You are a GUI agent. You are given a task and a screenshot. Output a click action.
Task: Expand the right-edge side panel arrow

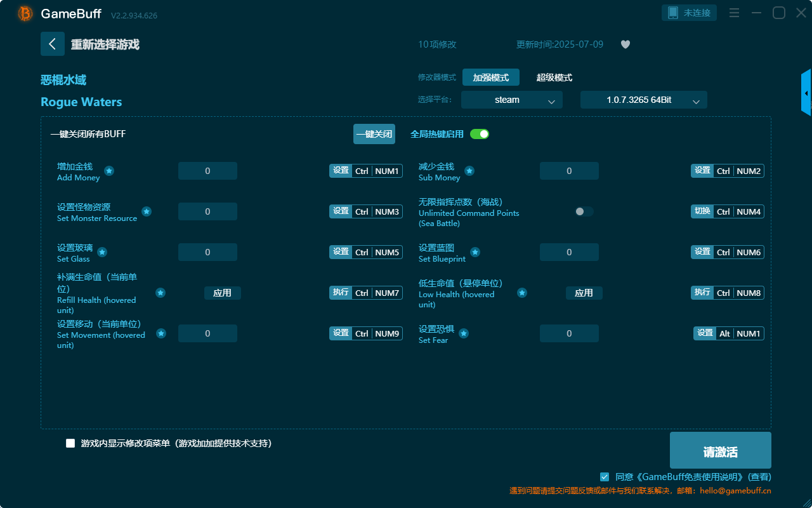806,93
